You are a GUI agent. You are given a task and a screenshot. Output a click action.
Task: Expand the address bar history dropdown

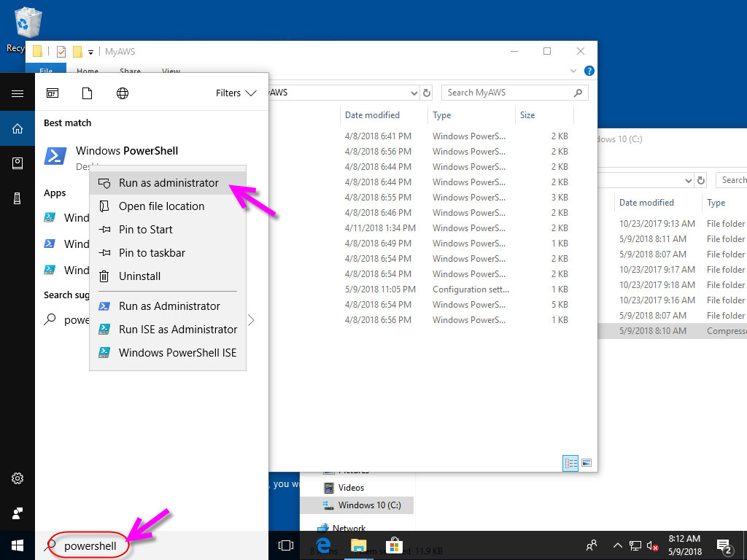click(414, 93)
